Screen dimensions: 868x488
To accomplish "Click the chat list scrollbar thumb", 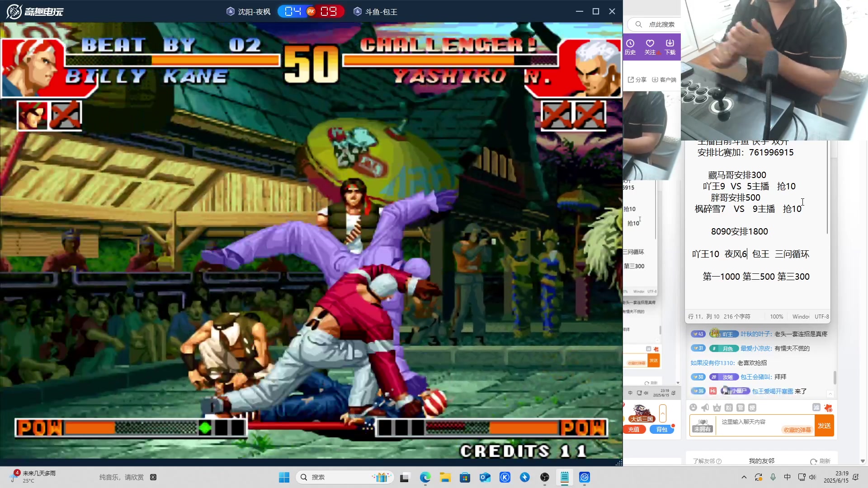I will pyautogui.click(x=835, y=377).
